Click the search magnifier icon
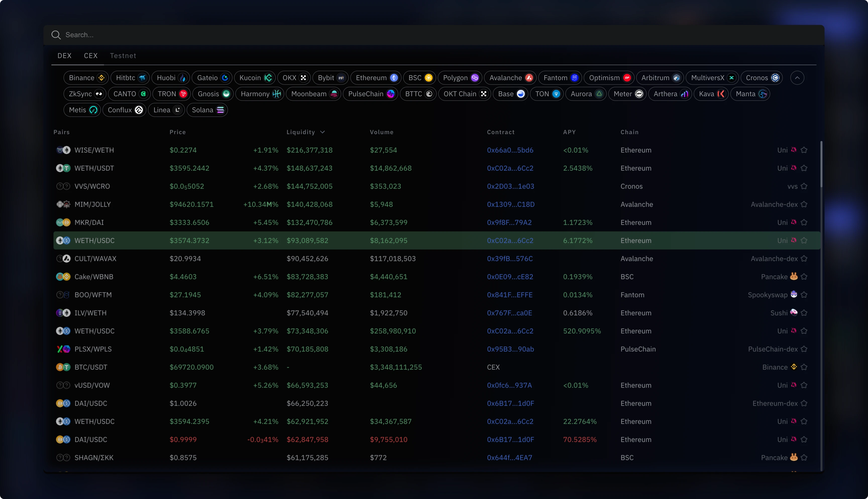 56,35
